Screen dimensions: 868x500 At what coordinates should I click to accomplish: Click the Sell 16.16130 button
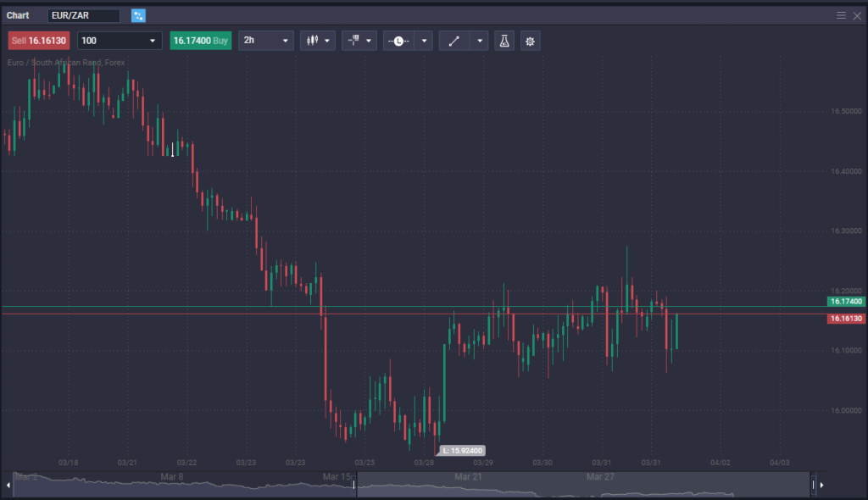click(38, 40)
